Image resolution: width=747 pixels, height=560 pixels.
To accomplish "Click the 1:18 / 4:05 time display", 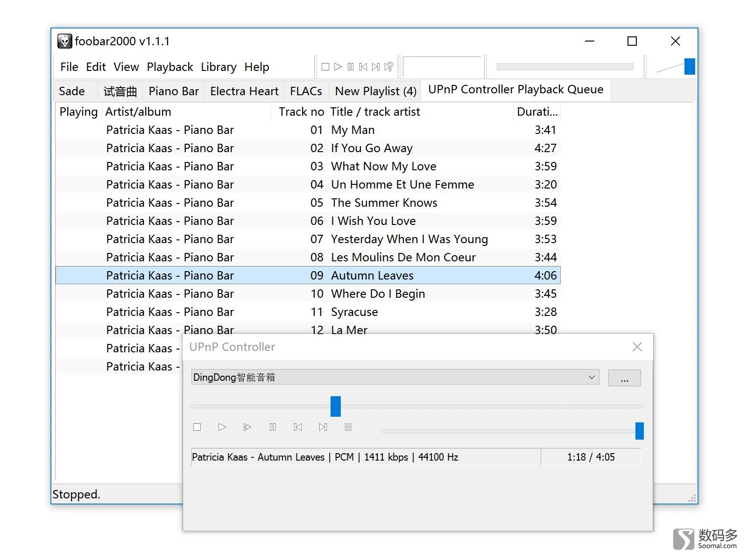I will (591, 457).
